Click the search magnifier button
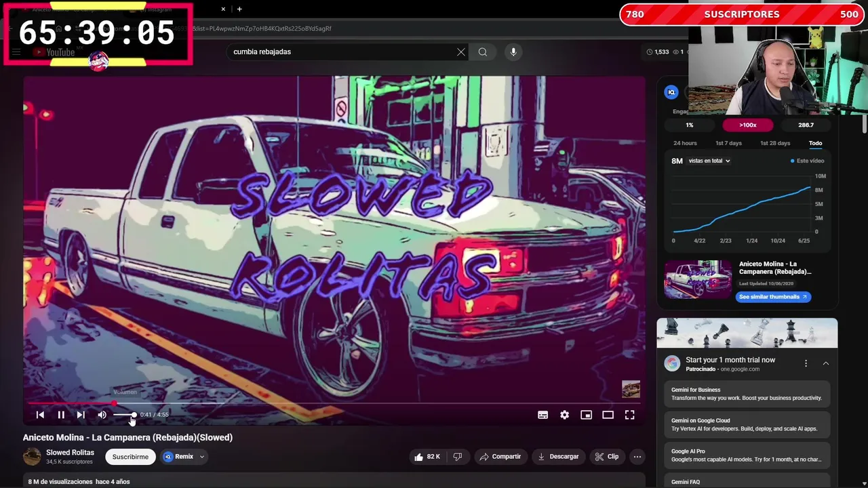 tap(483, 52)
